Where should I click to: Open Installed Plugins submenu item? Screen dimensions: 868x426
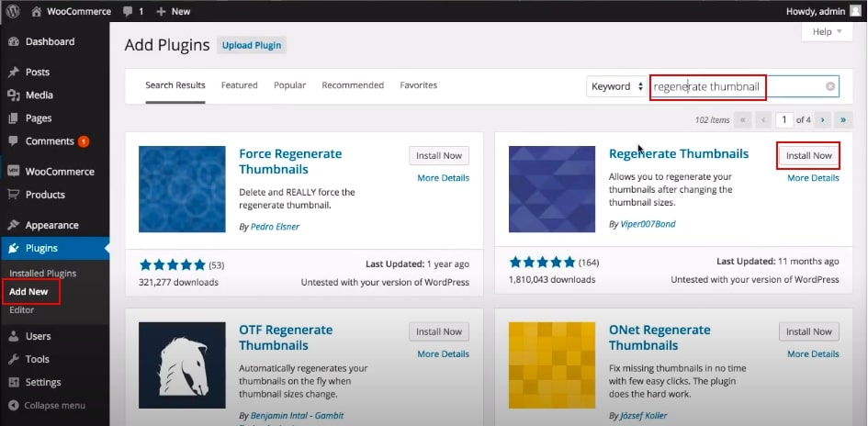(x=43, y=274)
